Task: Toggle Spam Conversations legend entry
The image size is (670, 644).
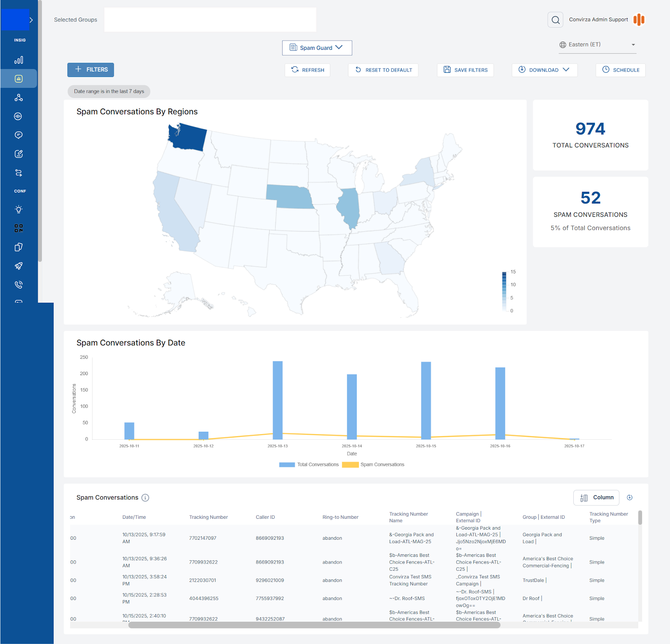Action: pyautogui.click(x=373, y=464)
